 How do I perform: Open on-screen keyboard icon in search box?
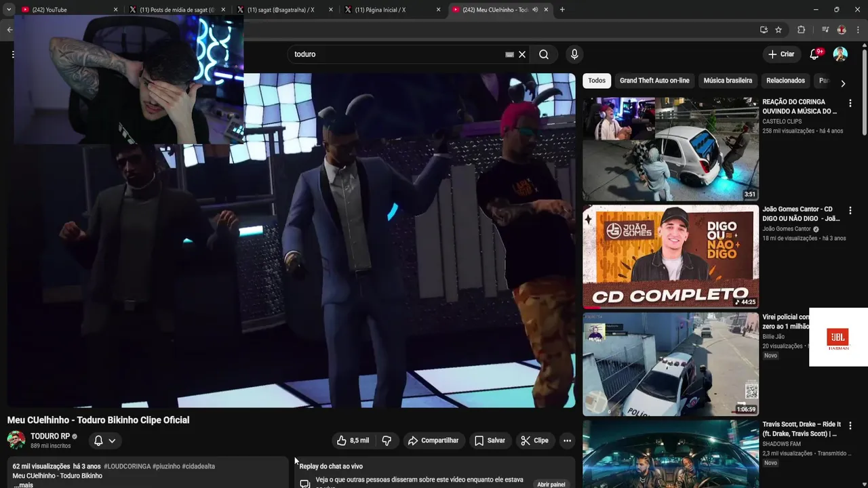509,54
